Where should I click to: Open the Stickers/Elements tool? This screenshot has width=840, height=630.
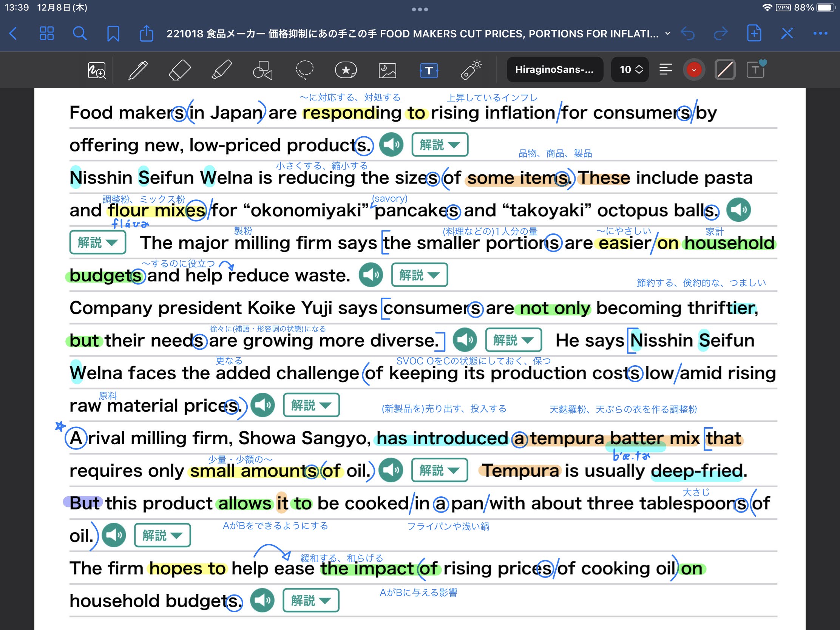[x=346, y=70]
